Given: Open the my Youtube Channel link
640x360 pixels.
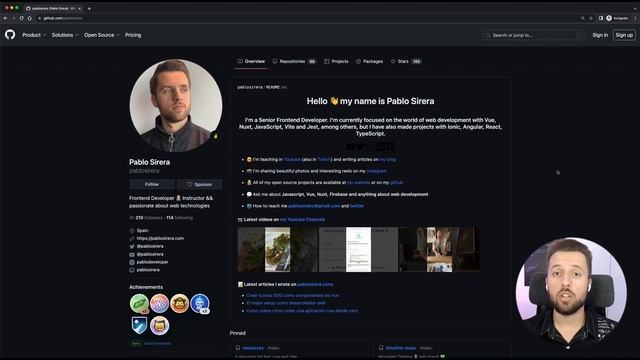Looking at the screenshot, I should pyautogui.click(x=302, y=220).
